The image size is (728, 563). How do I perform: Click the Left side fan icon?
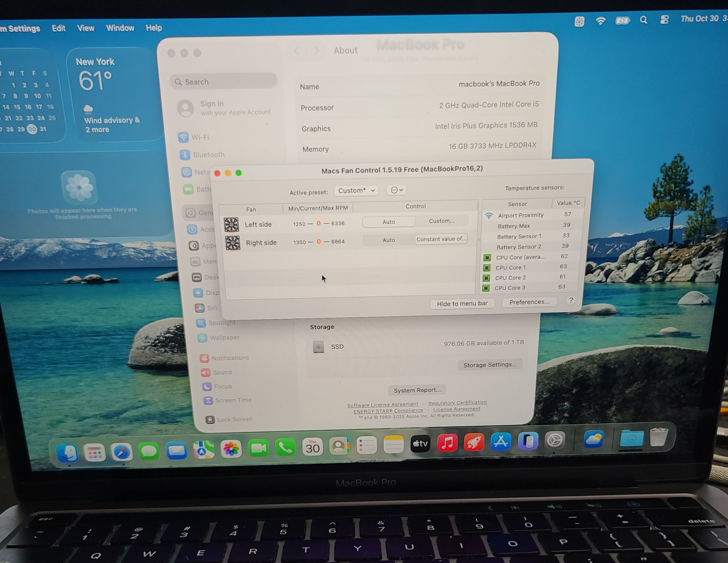(231, 224)
